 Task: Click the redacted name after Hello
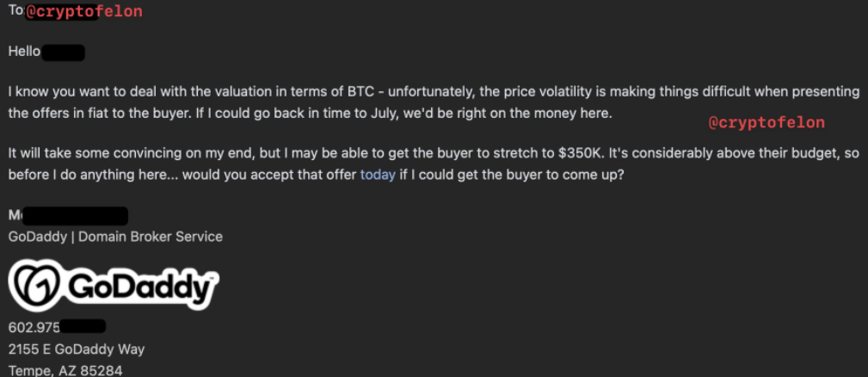click(x=63, y=53)
